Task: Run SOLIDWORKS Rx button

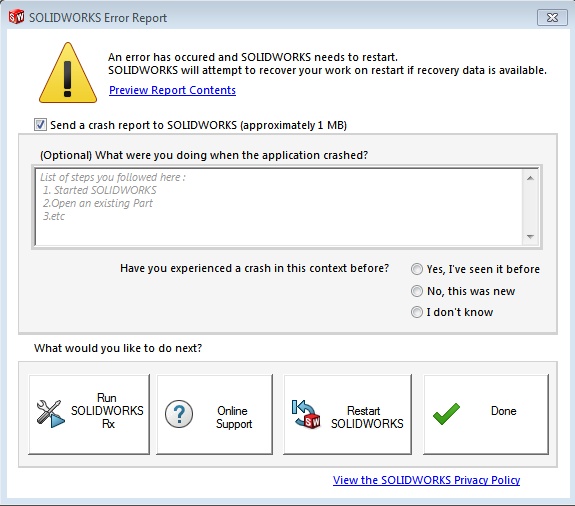Action: tap(89, 414)
